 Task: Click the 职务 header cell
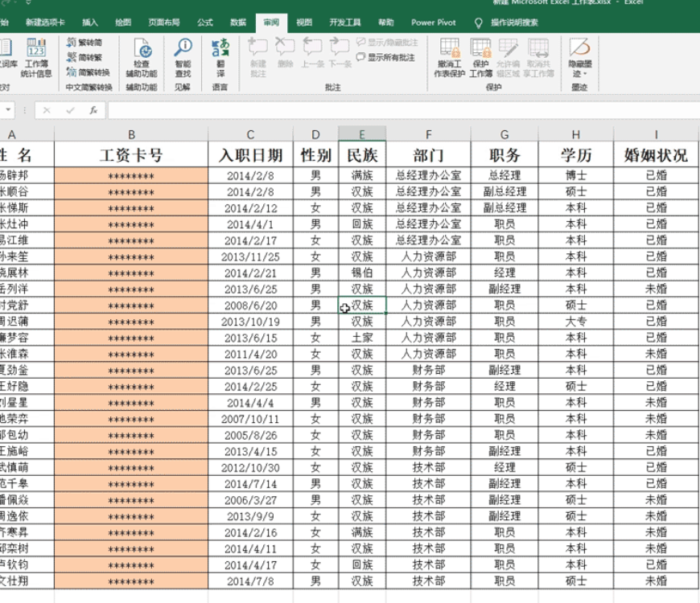504,154
